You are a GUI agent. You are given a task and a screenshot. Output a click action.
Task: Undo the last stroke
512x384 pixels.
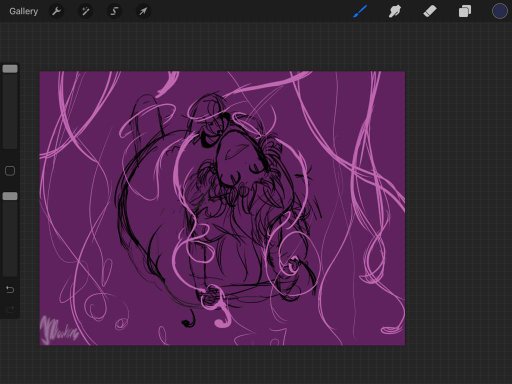(x=10, y=289)
